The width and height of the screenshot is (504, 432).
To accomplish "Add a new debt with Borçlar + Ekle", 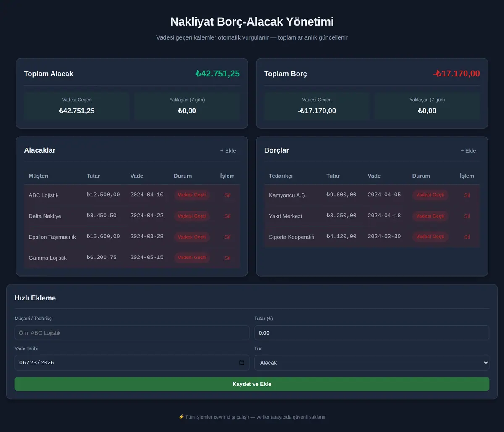I will (x=468, y=150).
